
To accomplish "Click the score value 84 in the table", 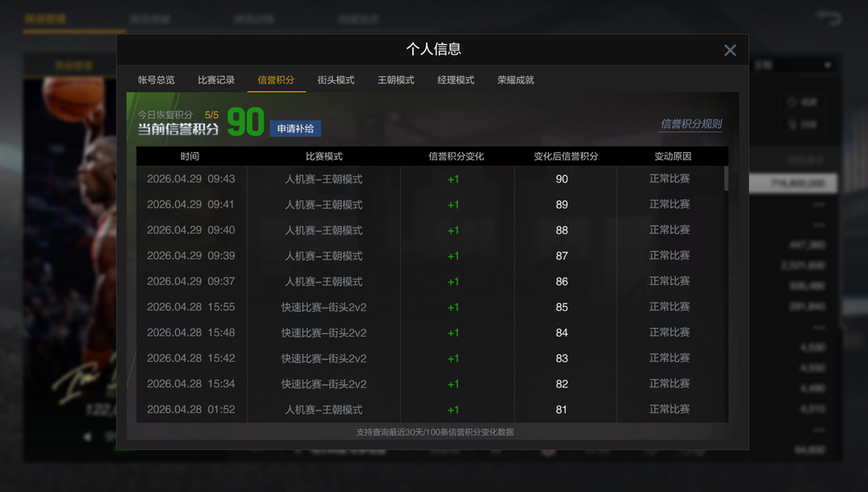I will [x=562, y=333].
